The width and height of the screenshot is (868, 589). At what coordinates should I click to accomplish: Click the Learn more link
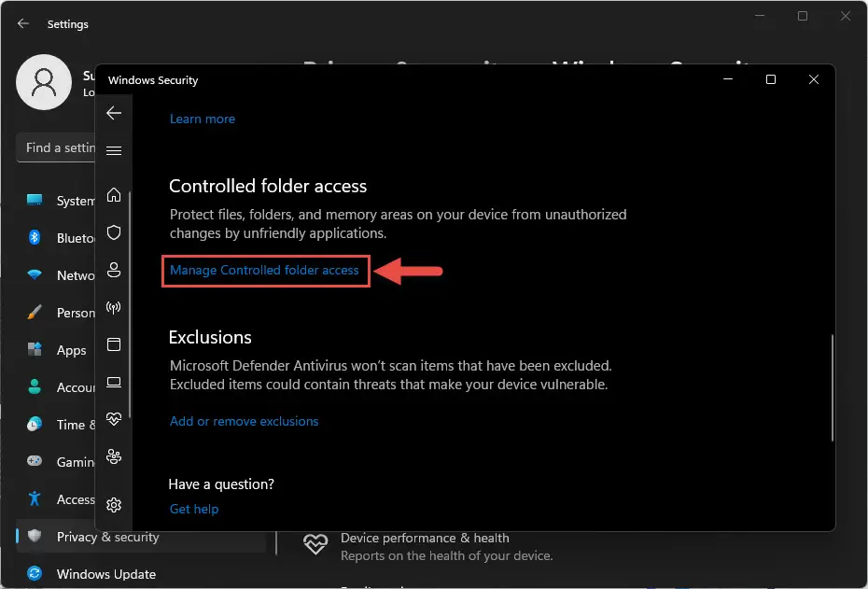[202, 119]
